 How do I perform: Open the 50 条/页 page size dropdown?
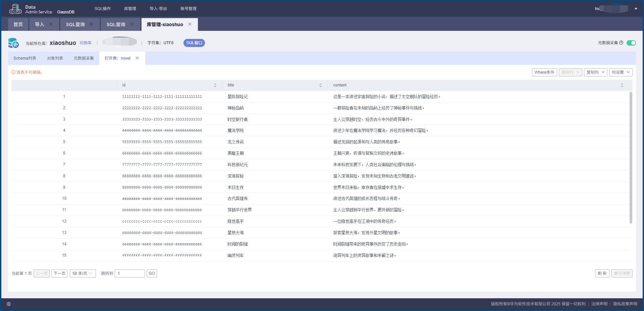click(83, 273)
